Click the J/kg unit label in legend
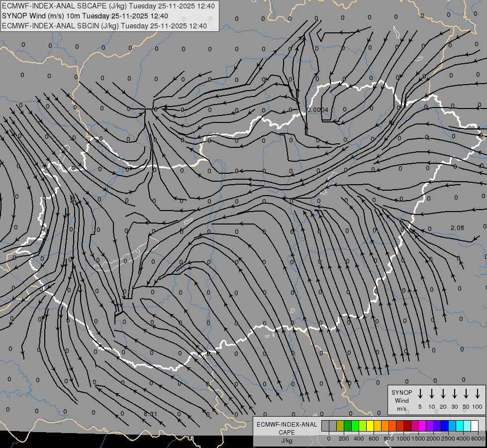The width and height of the screenshot is (487, 448). click(287, 441)
